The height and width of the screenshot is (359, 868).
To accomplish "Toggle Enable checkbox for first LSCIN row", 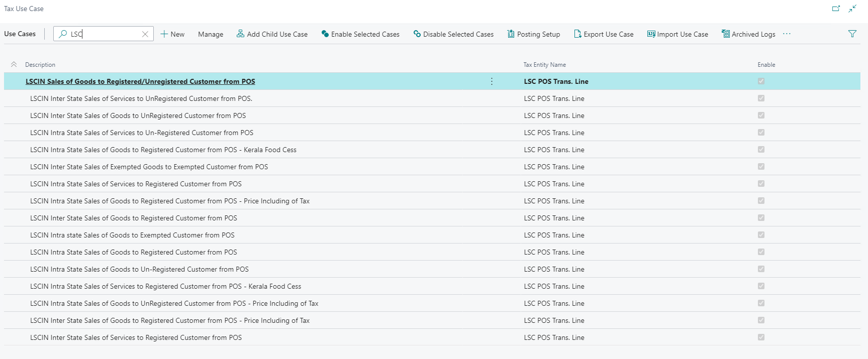I will pos(761,81).
